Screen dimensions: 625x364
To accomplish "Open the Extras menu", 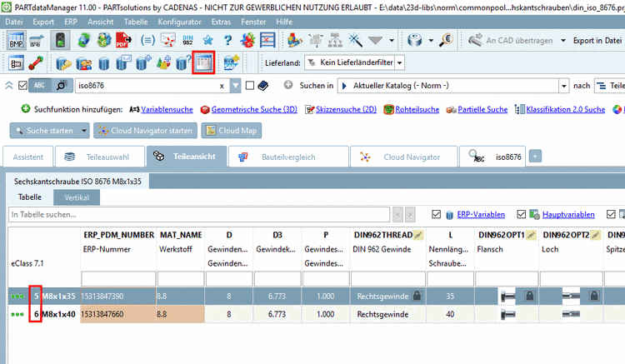I will coord(221,22).
